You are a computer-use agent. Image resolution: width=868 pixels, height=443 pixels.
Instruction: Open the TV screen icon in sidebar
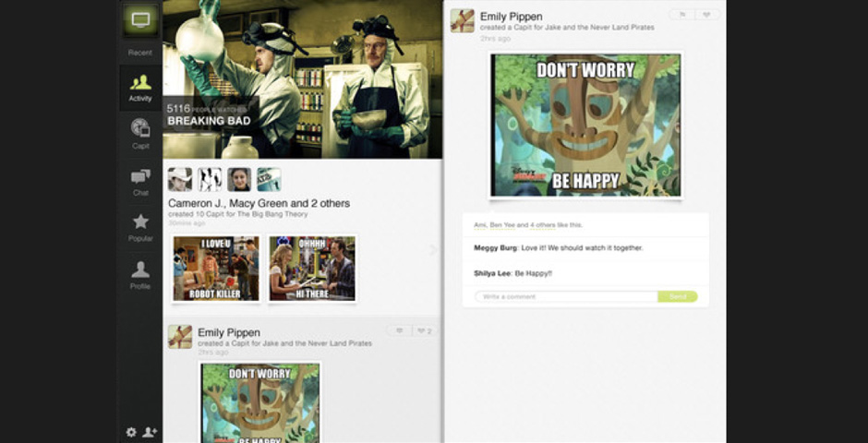pos(140,21)
